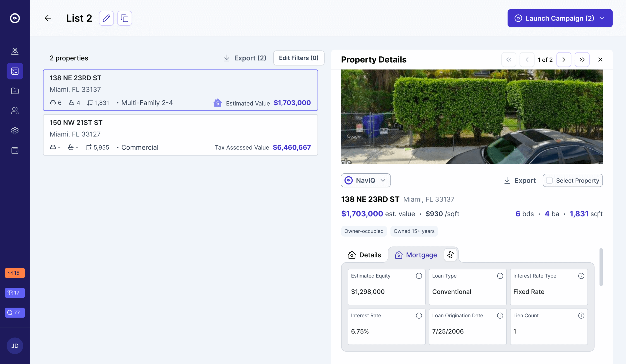Go back with the left arrow
The image size is (626, 364).
coord(48,18)
